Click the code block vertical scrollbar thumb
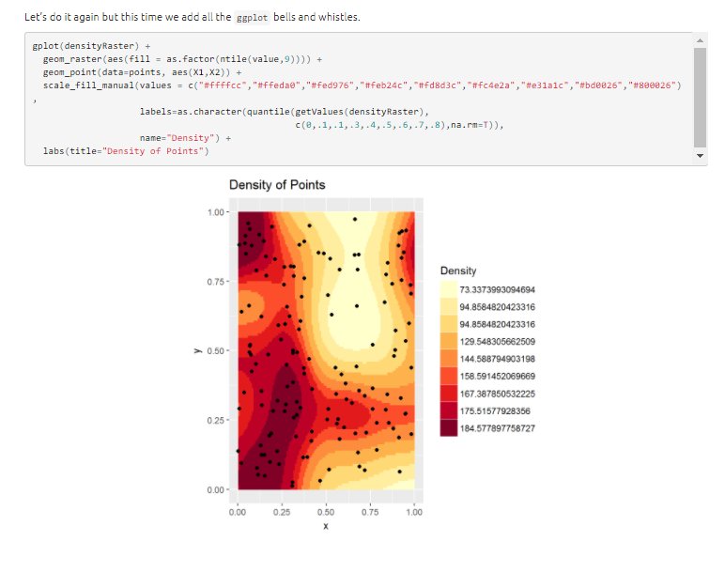 point(700,98)
